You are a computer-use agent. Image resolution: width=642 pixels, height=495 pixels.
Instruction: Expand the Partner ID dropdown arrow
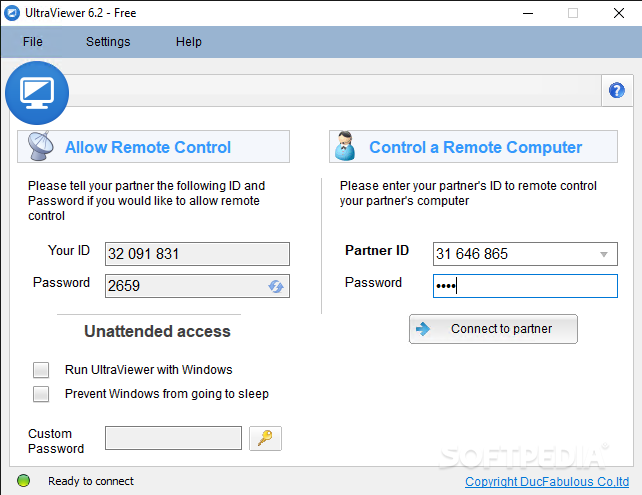[604, 254]
